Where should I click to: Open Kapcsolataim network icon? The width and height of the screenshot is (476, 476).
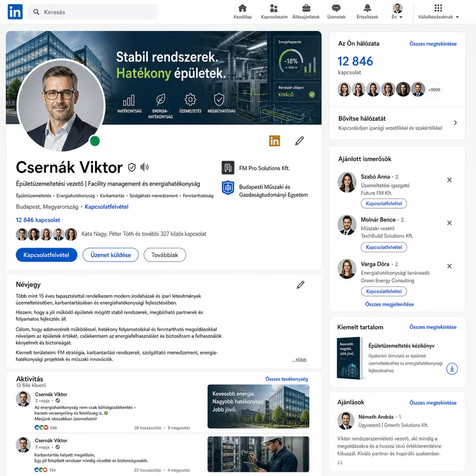274,8
